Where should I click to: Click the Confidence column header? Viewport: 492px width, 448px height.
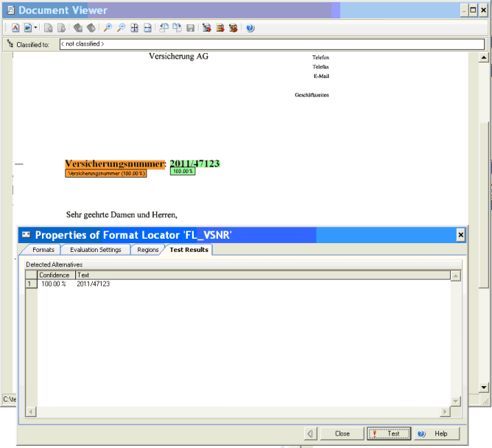point(55,275)
